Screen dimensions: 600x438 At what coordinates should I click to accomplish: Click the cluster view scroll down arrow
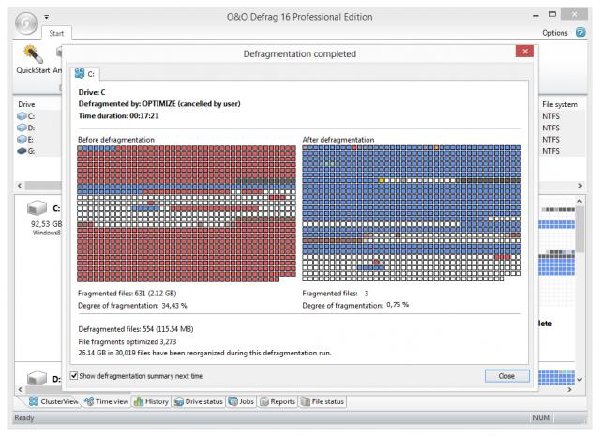point(579,379)
